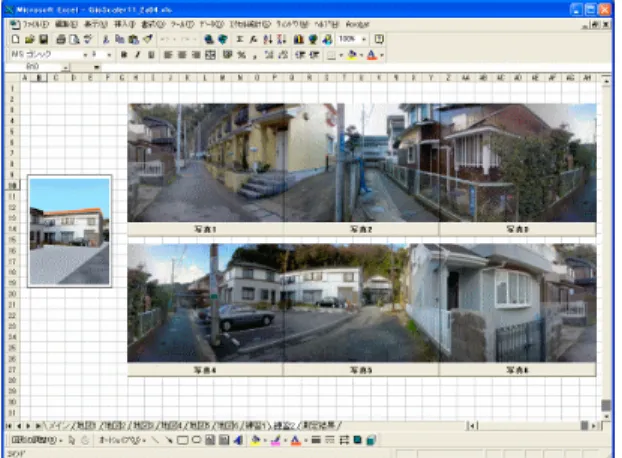Open the font name dropdown
The width and height of the screenshot is (622, 458).
point(85,55)
